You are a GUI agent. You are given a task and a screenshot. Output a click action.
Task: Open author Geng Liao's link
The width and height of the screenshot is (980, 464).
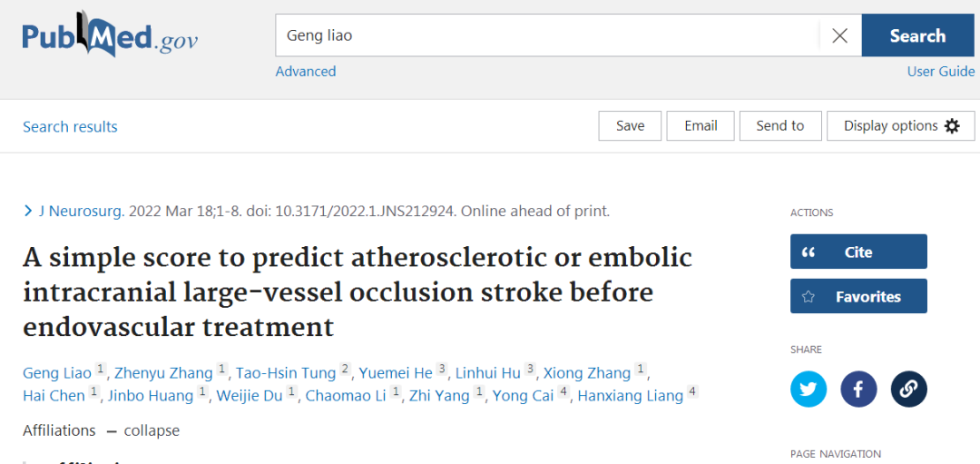click(57, 372)
